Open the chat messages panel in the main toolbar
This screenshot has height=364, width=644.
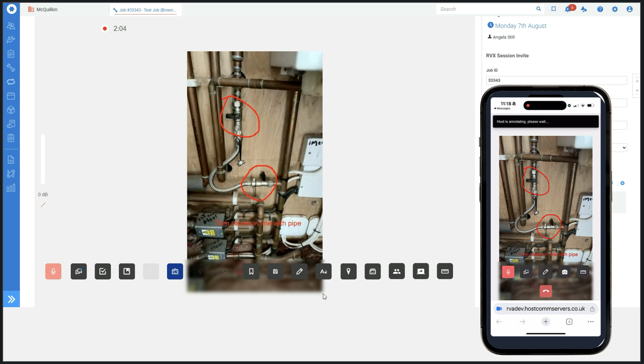point(79,271)
